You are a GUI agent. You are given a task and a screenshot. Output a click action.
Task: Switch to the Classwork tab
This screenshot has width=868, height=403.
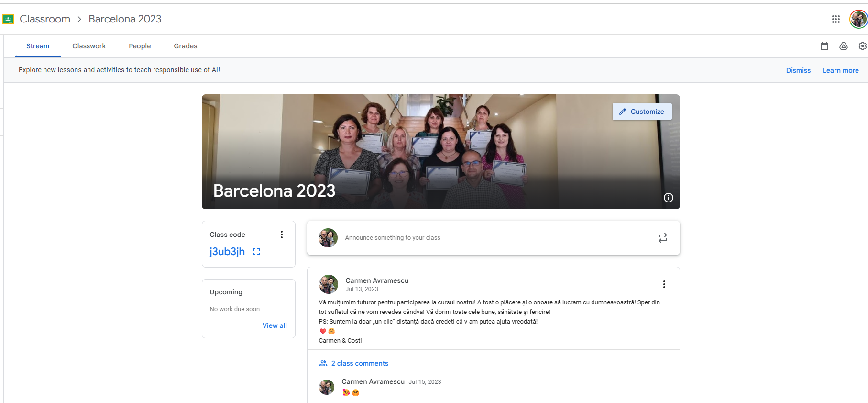click(x=89, y=46)
